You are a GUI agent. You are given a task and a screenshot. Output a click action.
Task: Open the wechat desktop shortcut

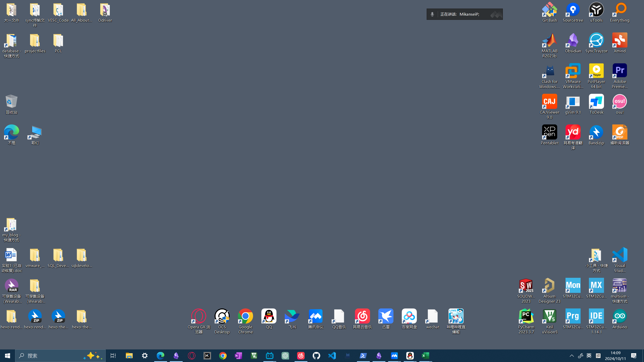pos(432,319)
